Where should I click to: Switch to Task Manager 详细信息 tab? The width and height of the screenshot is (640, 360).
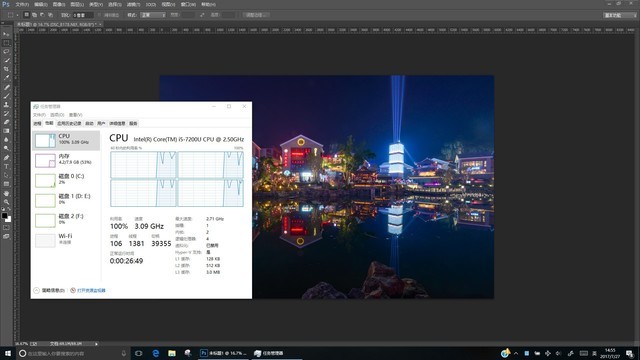click(x=117, y=123)
